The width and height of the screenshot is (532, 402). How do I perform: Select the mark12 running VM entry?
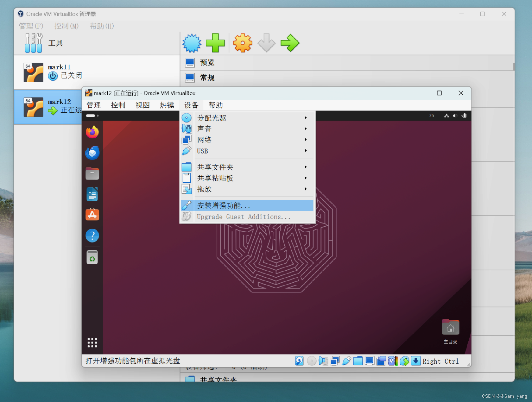coord(48,107)
